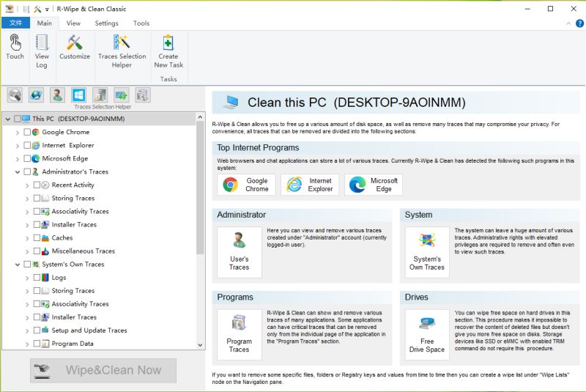Click the tree panel scroll up arrow
The height and width of the screenshot is (392, 586).
(x=200, y=117)
